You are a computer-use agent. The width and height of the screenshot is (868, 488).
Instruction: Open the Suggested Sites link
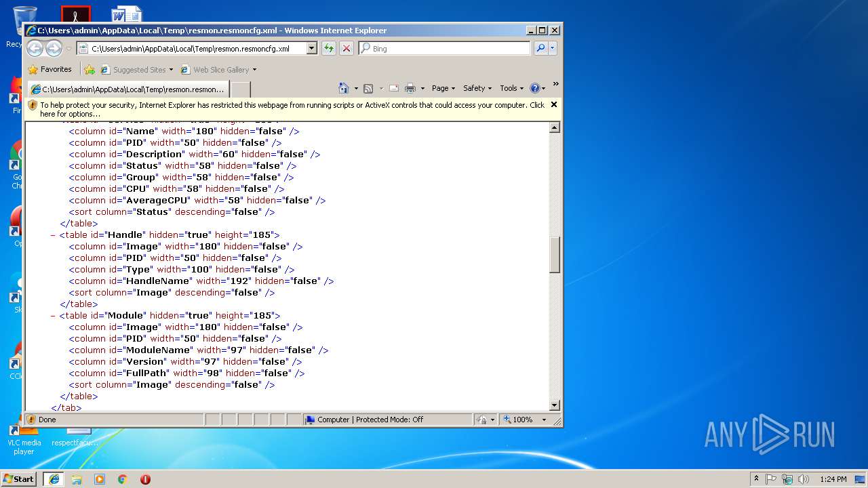(136, 69)
